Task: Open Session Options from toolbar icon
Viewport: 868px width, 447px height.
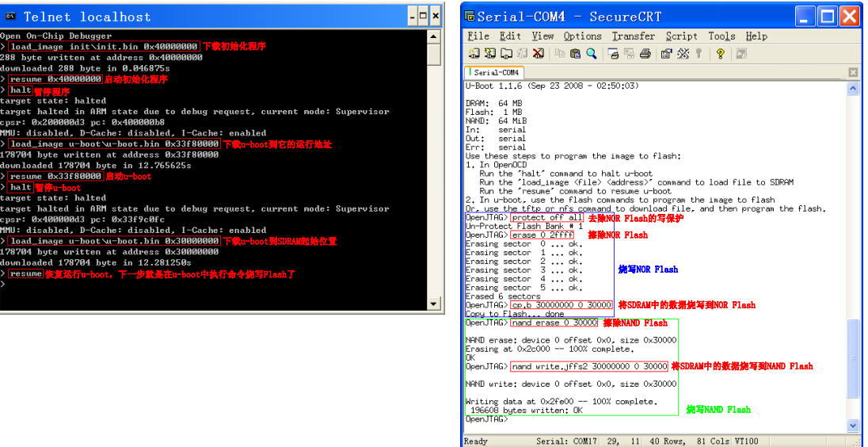Action: point(667,53)
